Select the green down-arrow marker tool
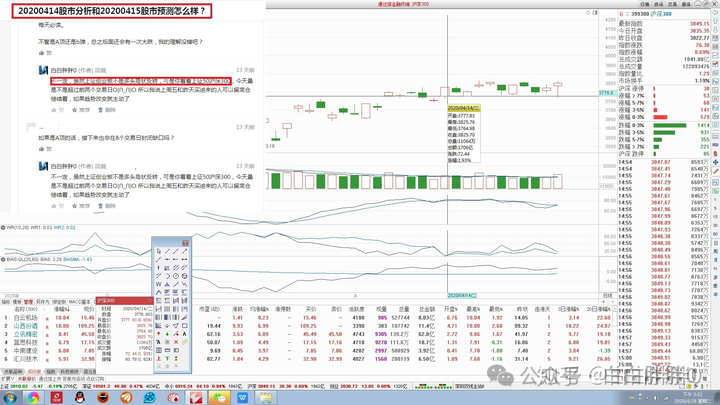This screenshot has height=405, width=720. tap(167, 334)
